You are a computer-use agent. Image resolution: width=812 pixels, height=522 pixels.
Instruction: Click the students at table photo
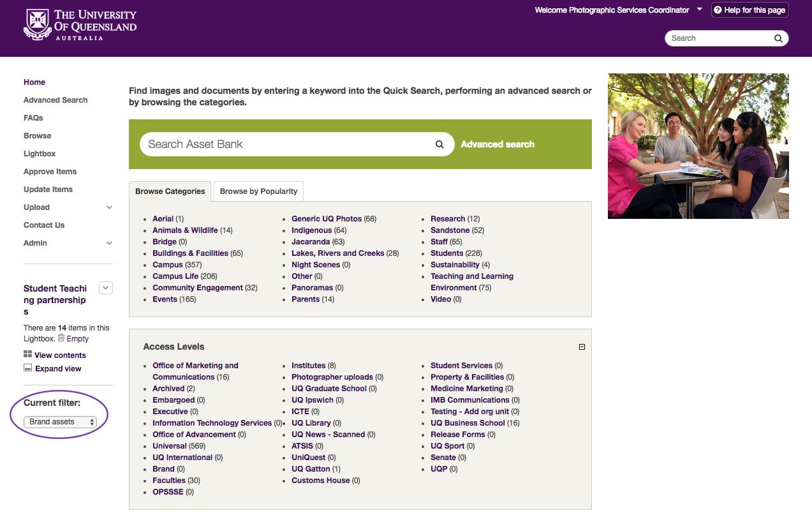coord(698,146)
